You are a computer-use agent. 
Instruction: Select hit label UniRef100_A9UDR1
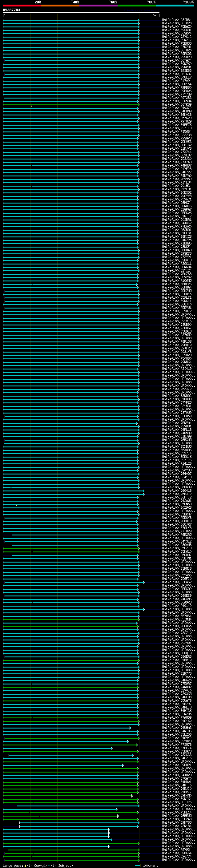click(x=177, y=765)
